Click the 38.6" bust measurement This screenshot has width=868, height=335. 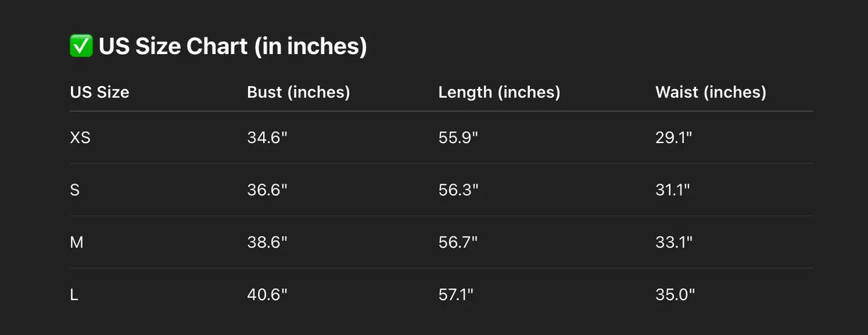(x=267, y=242)
